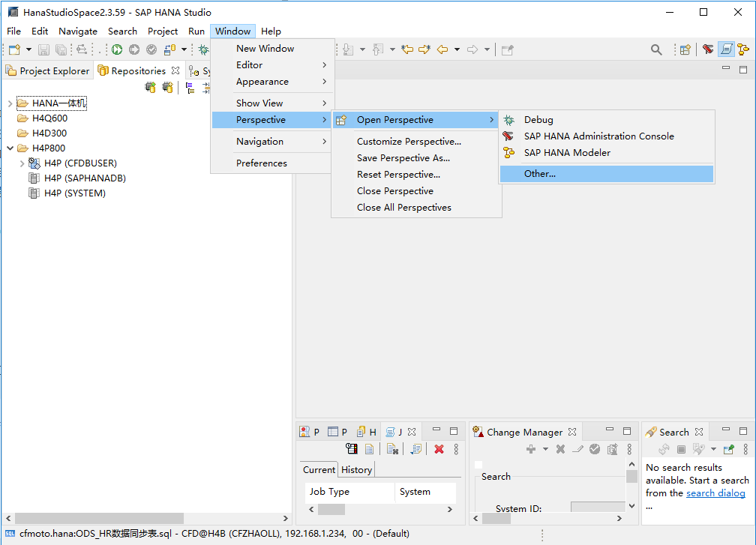Click the create repository workspace icon
The height and width of the screenshot is (545, 756).
(x=151, y=87)
